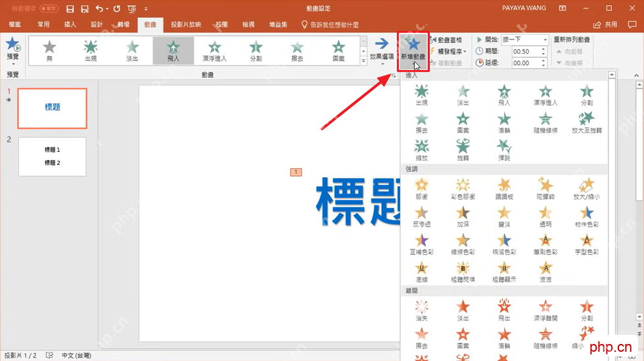Choose 反滲透 emphasis effect
Screen dimensions: 644x361
click(x=421, y=217)
